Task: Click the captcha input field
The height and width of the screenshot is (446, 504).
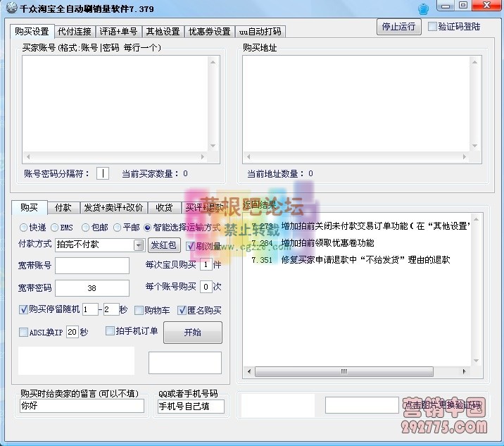Action: pyautogui.click(x=362, y=405)
